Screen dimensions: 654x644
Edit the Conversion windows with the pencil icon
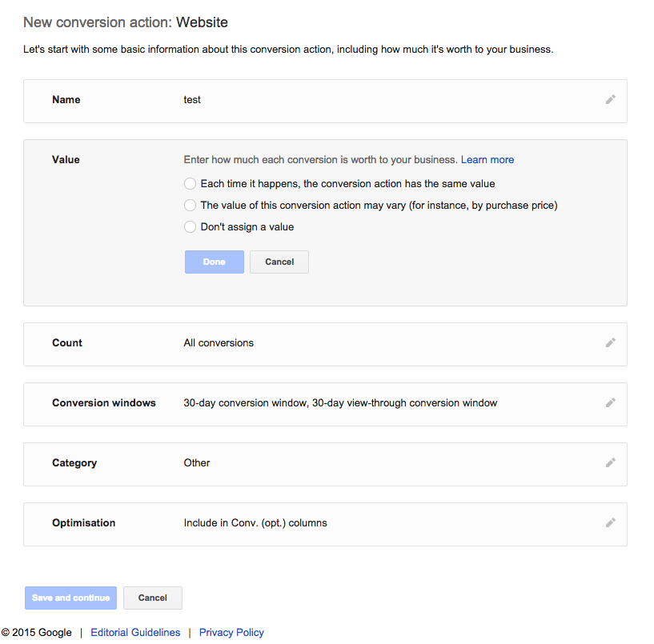(x=610, y=403)
